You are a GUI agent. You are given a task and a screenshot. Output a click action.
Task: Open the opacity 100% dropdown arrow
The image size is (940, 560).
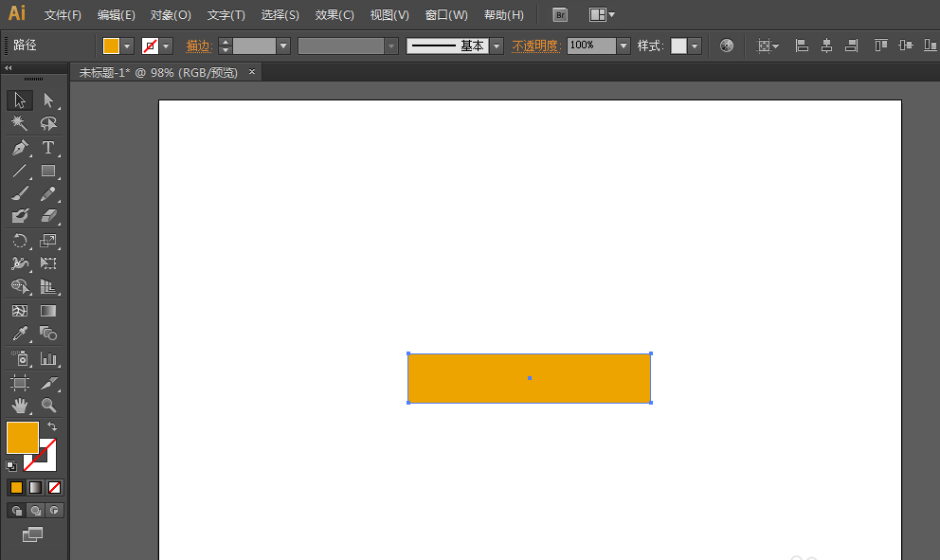pyautogui.click(x=624, y=46)
